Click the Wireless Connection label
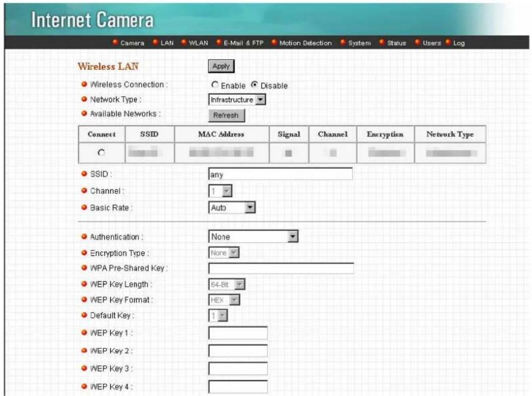 [x=129, y=85]
